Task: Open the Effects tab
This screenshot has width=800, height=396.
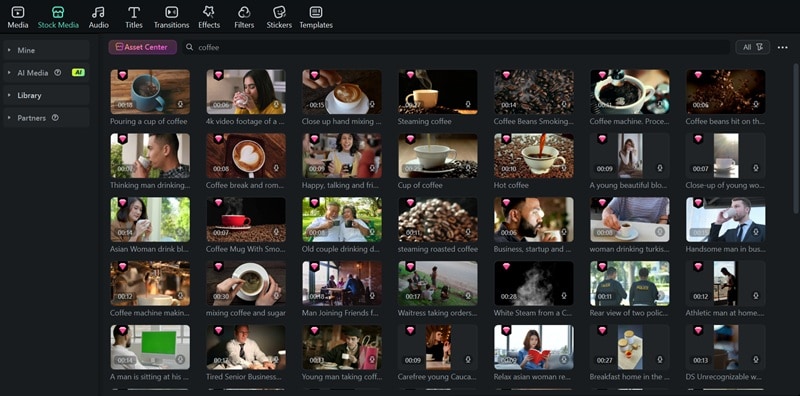Action: pos(209,17)
